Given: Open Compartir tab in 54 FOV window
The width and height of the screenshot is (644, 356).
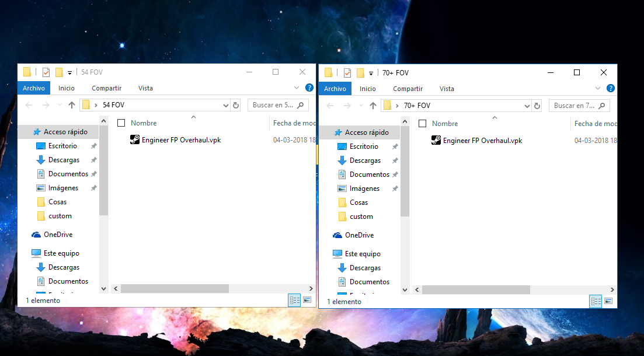Looking at the screenshot, I should (x=106, y=88).
